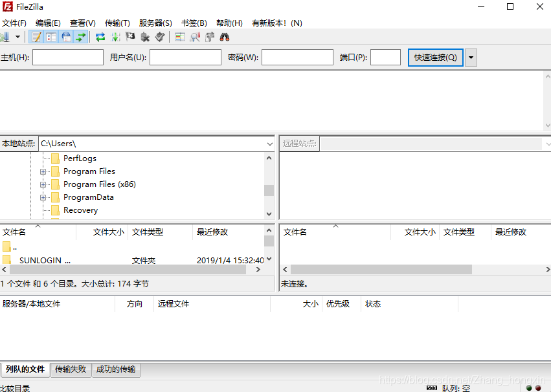Open the 编辑(E) menu
This screenshot has height=392, width=551.
point(48,23)
